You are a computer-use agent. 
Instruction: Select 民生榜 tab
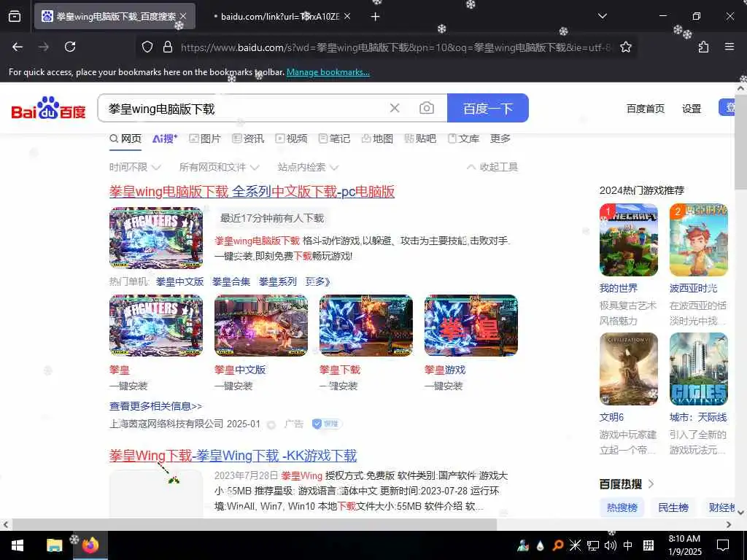point(673,507)
